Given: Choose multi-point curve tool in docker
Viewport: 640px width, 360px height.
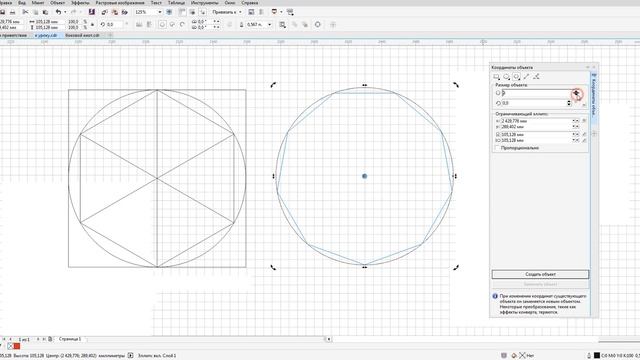Looking at the screenshot, I should pos(536,77).
